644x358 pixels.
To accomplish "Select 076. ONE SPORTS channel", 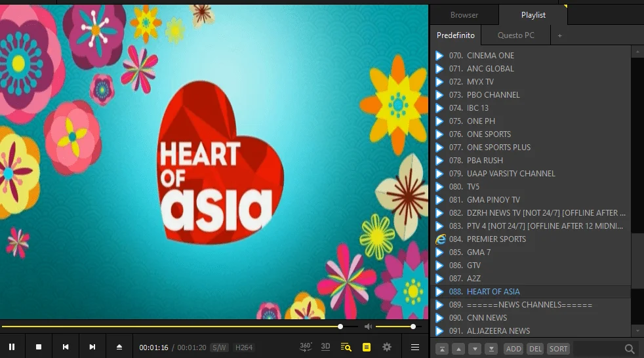I will coord(531,134).
